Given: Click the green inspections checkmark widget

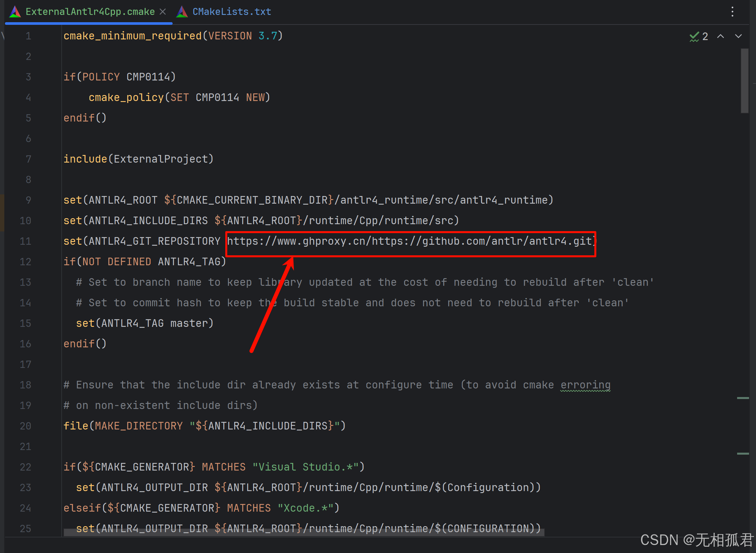Looking at the screenshot, I should (x=694, y=36).
